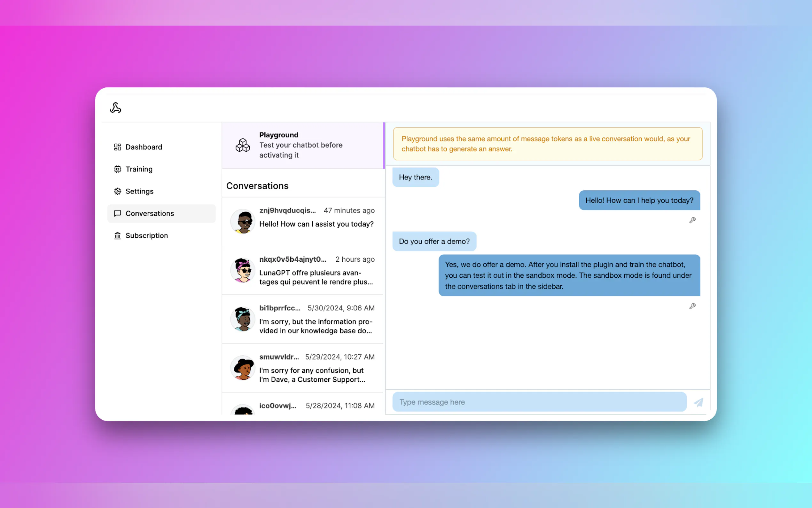Image resolution: width=812 pixels, height=508 pixels.
Task: Click the Dashboard grid icon
Action: tap(118, 147)
